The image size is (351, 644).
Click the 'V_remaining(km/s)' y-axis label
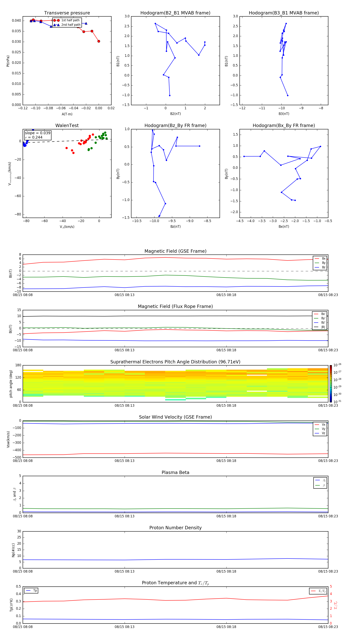click(x=10, y=173)
